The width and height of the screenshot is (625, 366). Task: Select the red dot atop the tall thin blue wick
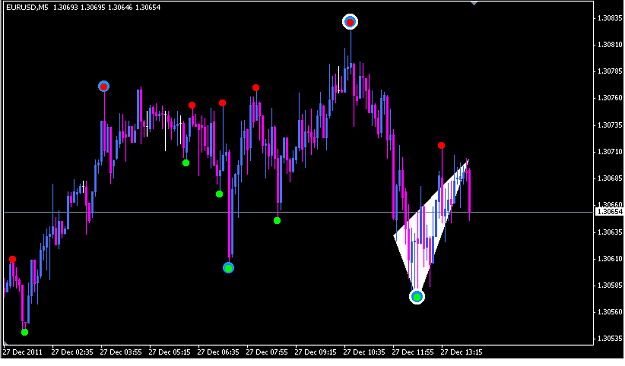[222, 103]
